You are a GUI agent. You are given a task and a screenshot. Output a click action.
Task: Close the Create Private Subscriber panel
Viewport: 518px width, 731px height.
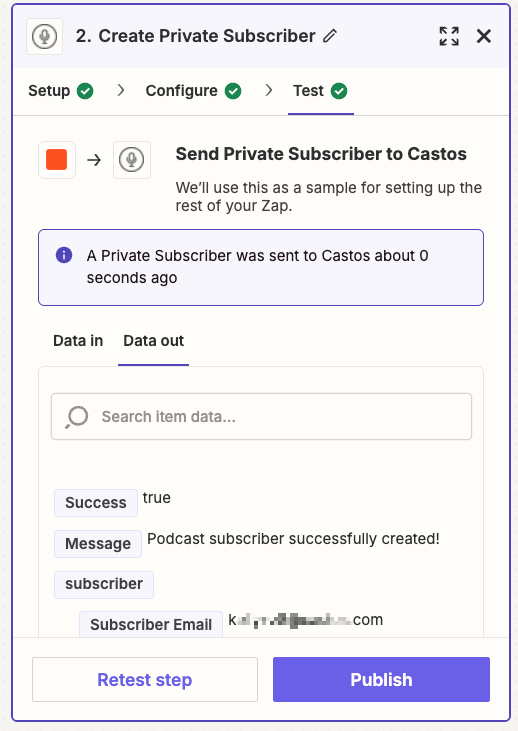(x=484, y=36)
